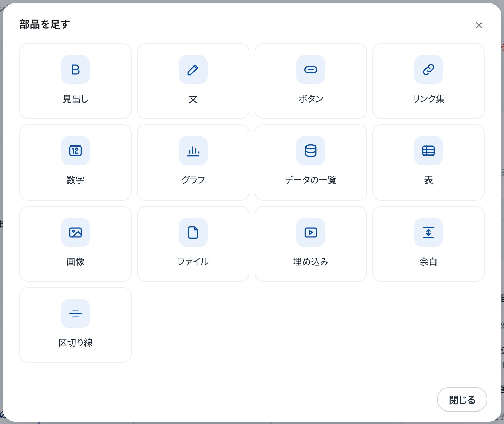Select the pencil icon for 文

click(x=193, y=70)
